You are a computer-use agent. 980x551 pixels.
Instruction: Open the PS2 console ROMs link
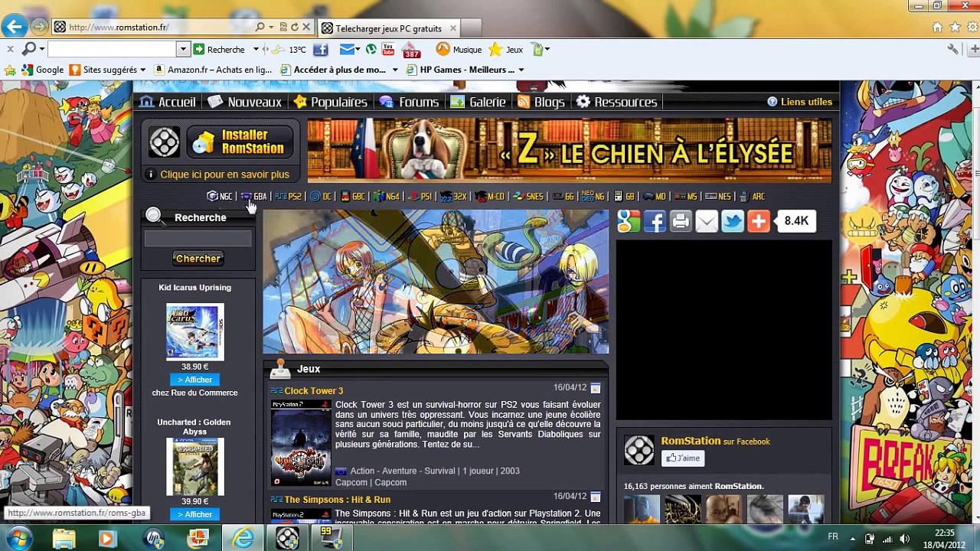(289, 197)
